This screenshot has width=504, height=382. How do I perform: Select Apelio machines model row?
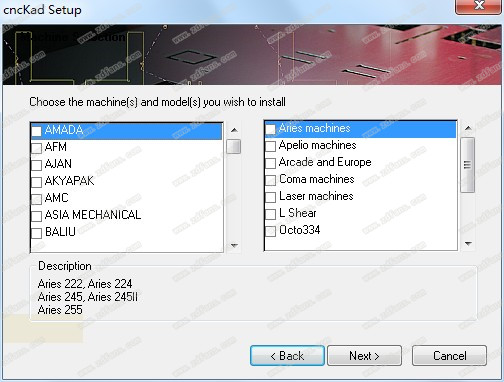point(360,145)
